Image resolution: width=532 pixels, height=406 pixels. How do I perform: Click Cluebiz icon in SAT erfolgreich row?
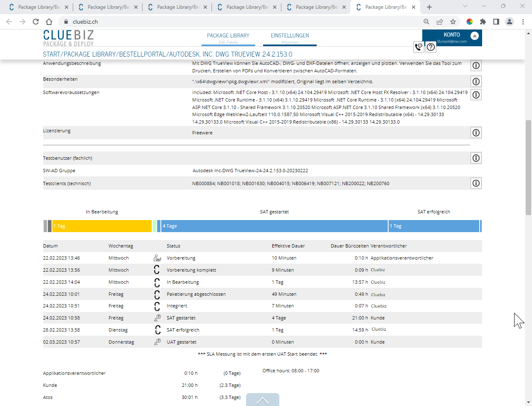(158, 330)
